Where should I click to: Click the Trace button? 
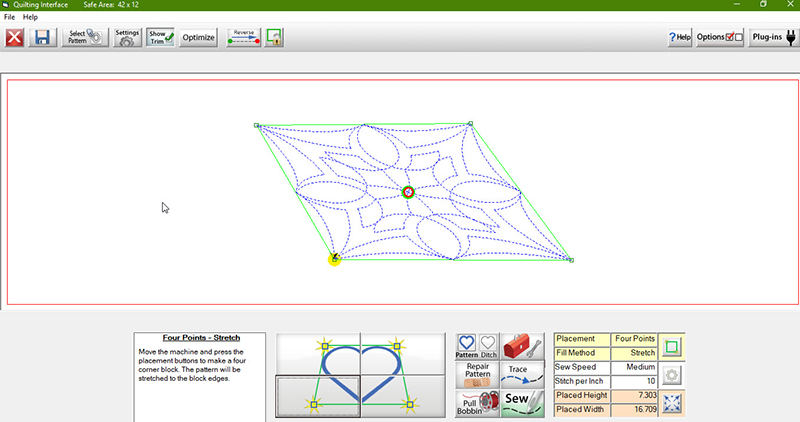[522, 376]
